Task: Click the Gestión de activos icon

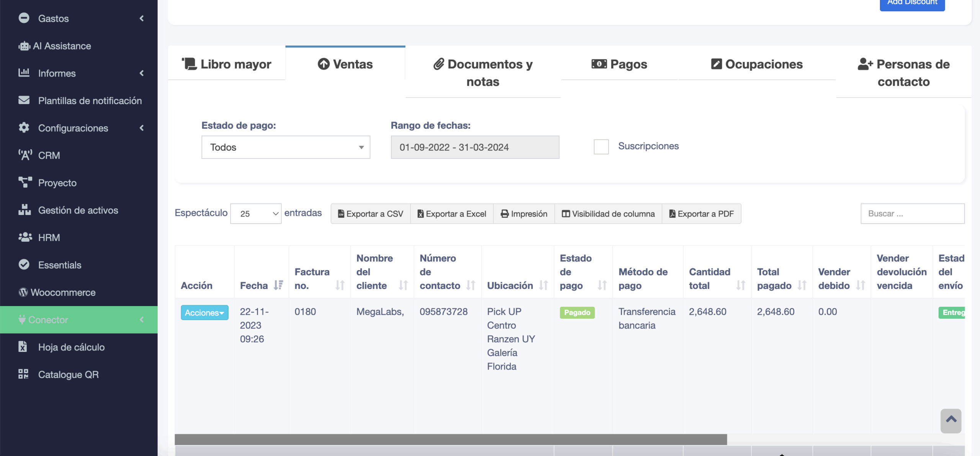Action: pos(24,210)
